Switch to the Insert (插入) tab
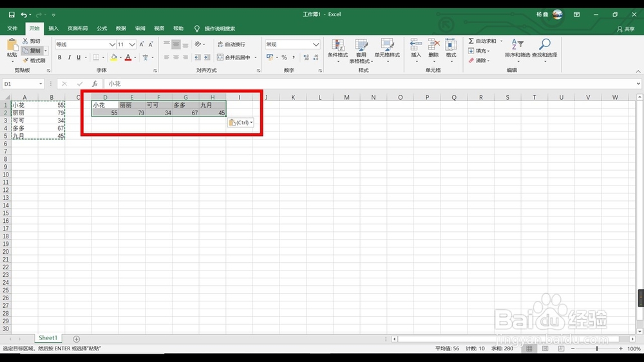 click(x=53, y=28)
